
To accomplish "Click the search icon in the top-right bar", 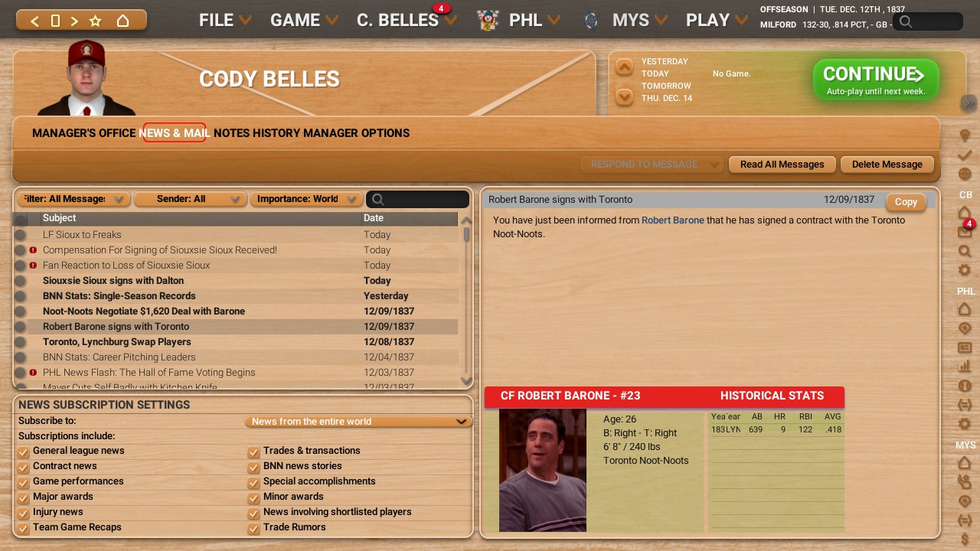I will click(x=906, y=21).
